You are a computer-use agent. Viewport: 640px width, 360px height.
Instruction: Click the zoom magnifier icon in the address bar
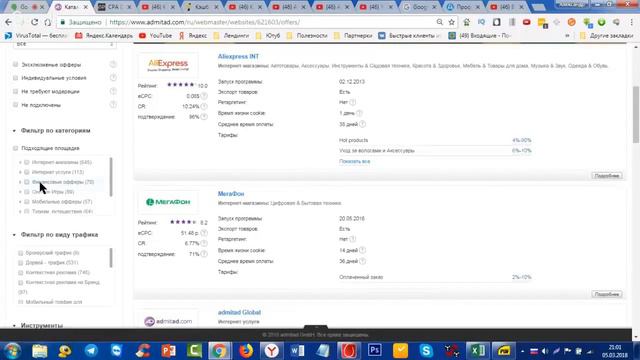tap(440, 22)
